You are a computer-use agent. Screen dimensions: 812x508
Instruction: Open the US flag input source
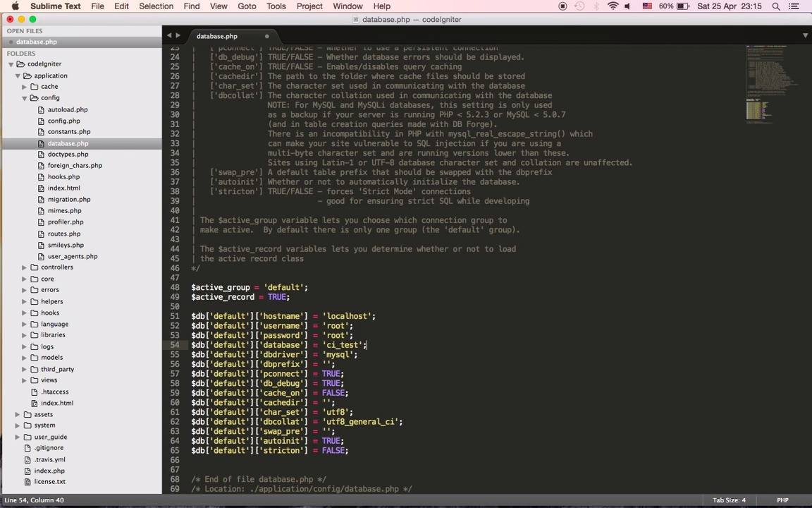click(647, 6)
